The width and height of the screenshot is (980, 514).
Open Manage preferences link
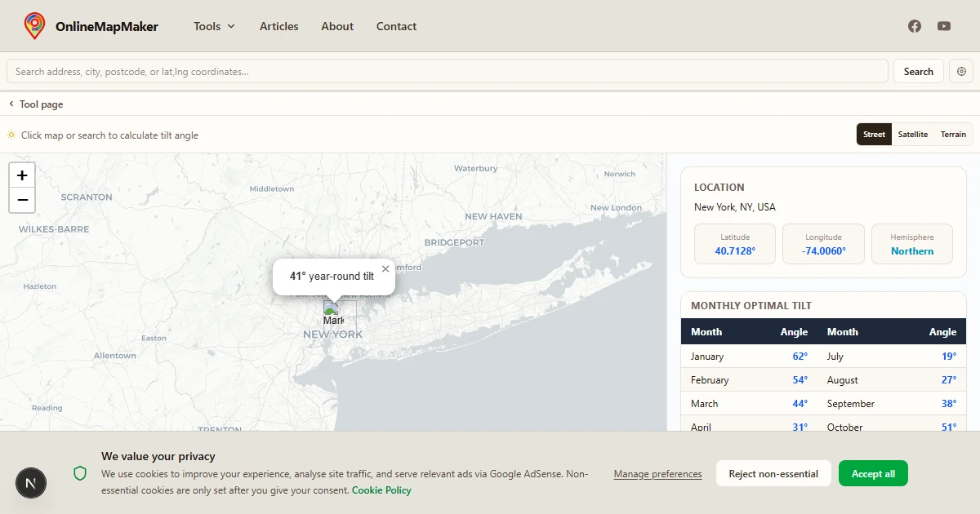[x=657, y=474]
